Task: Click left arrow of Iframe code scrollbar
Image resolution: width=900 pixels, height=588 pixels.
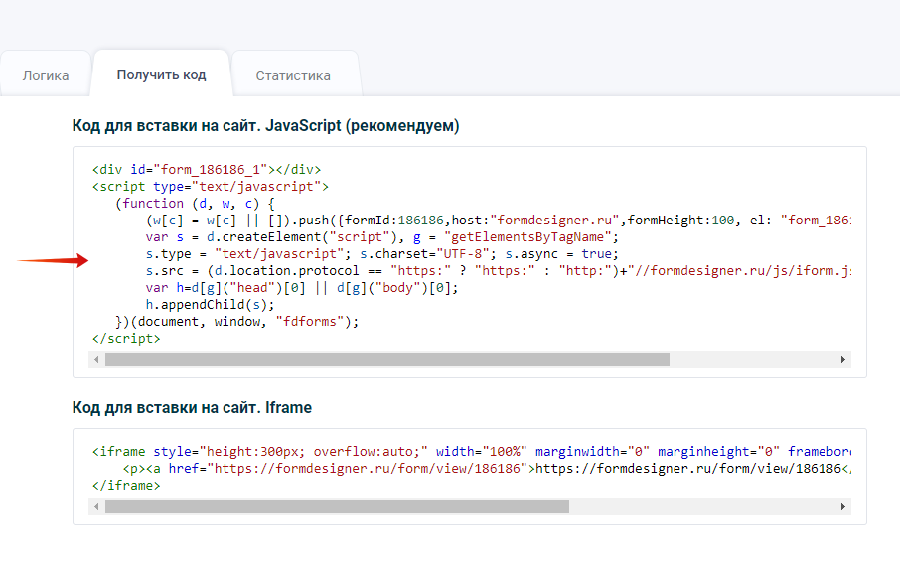Action: pos(96,506)
